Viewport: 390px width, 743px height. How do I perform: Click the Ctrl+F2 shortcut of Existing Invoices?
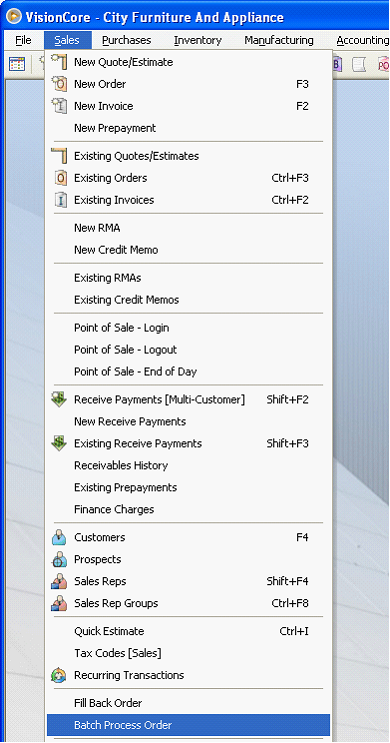pyautogui.click(x=290, y=200)
